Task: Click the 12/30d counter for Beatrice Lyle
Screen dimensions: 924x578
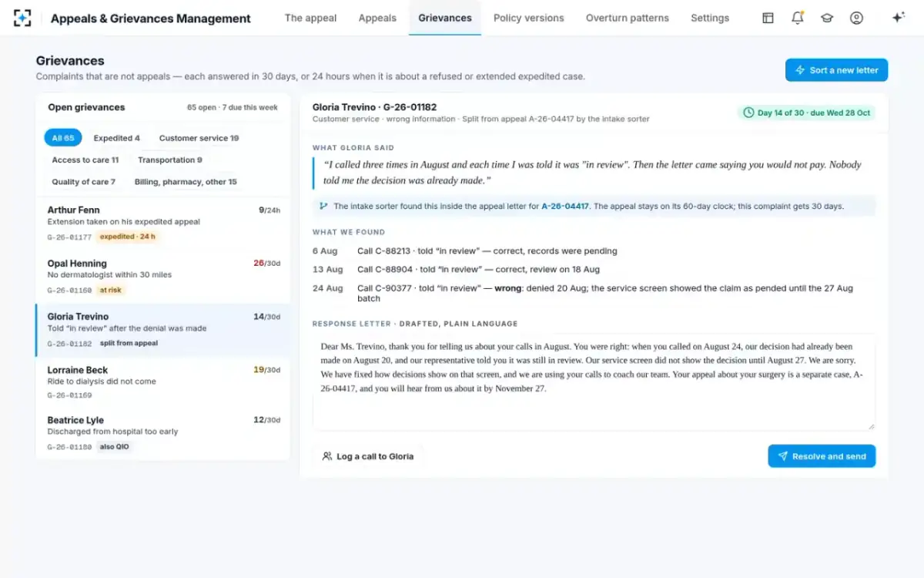Action: tap(266, 420)
